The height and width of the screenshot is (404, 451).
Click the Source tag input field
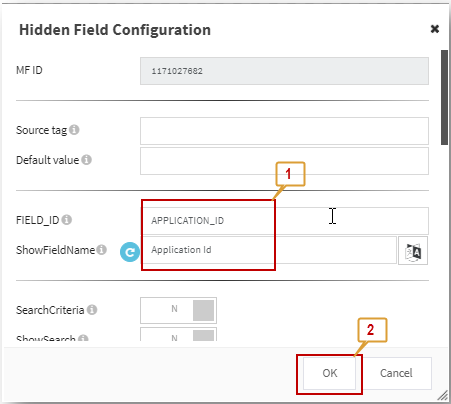point(284,131)
